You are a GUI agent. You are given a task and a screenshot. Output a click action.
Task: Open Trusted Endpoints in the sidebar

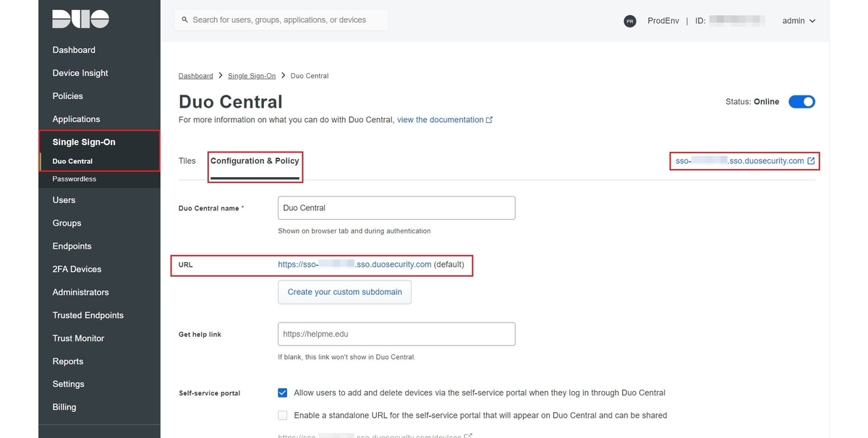[x=88, y=315]
